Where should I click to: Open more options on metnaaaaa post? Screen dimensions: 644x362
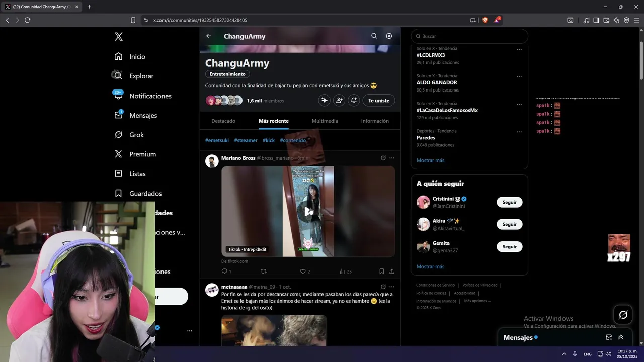pyautogui.click(x=392, y=287)
